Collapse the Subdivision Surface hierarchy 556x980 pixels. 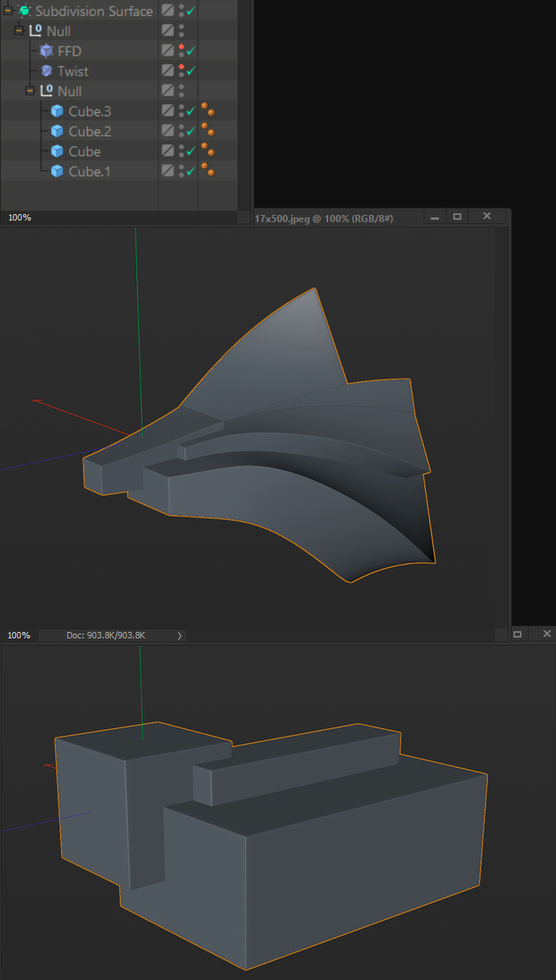point(7,10)
